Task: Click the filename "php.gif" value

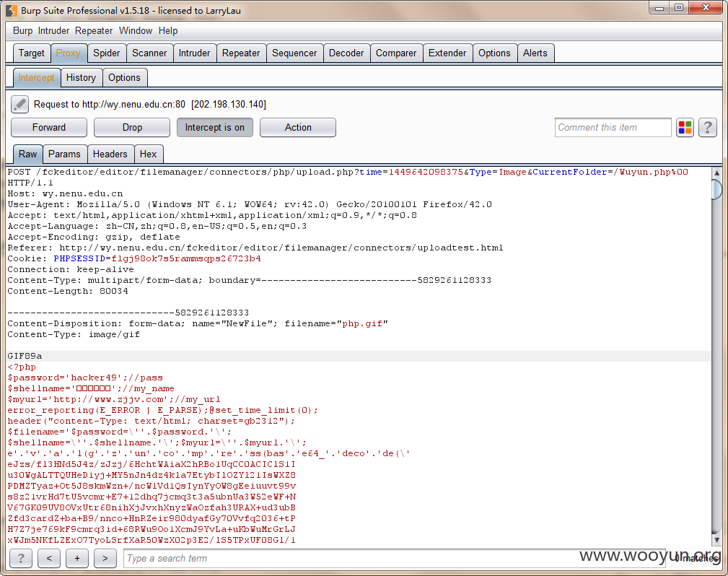Action: point(363,323)
